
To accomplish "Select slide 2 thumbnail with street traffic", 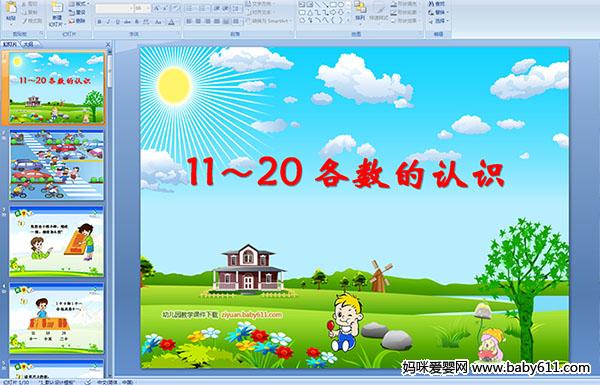I will click(57, 165).
